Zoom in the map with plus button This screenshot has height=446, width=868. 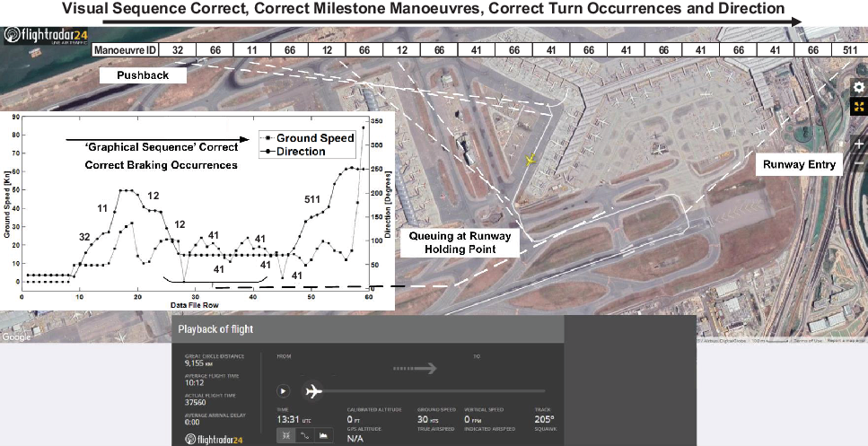(858, 144)
